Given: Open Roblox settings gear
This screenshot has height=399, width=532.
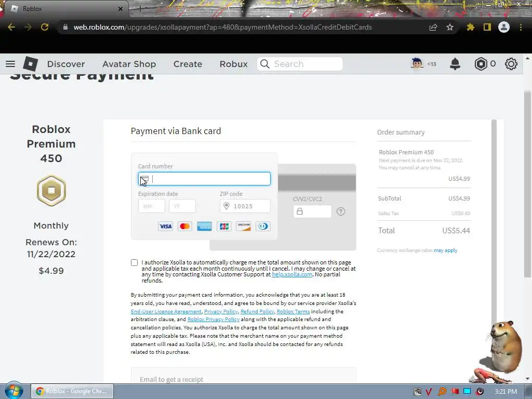Looking at the screenshot, I should [511, 64].
